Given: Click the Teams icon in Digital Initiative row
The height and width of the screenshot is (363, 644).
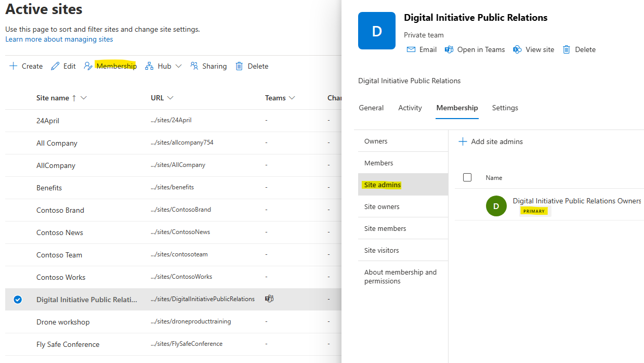Looking at the screenshot, I should point(269,299).
